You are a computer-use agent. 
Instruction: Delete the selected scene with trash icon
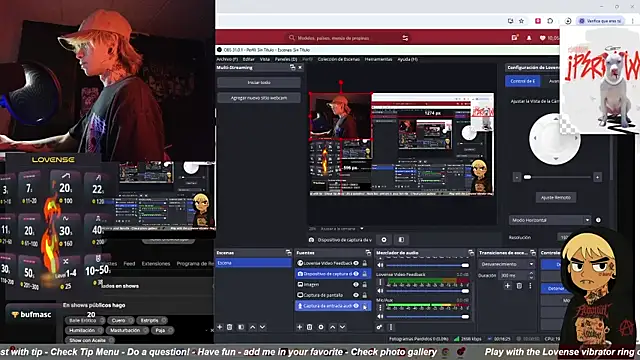pyautogui.click(x=229, y=327)
